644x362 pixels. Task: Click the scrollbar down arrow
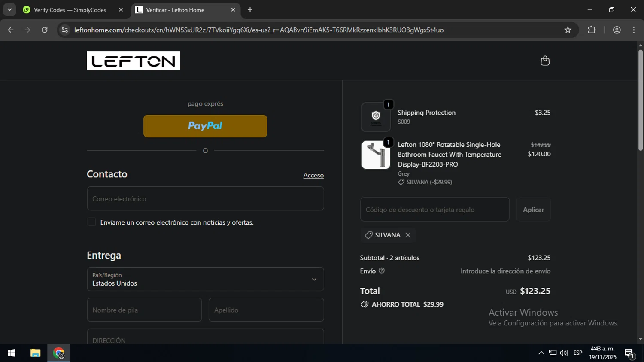[640, 339]
